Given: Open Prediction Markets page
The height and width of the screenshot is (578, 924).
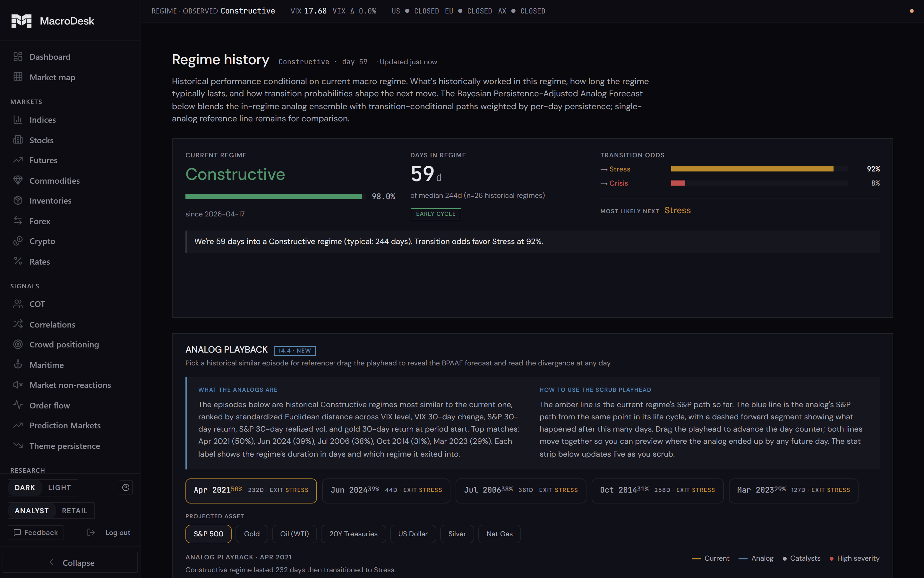Looking at the screenshot, I should coord(65,425).
